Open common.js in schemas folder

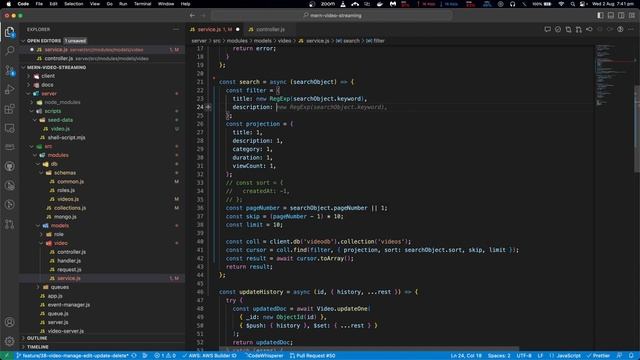click(70, 182)
